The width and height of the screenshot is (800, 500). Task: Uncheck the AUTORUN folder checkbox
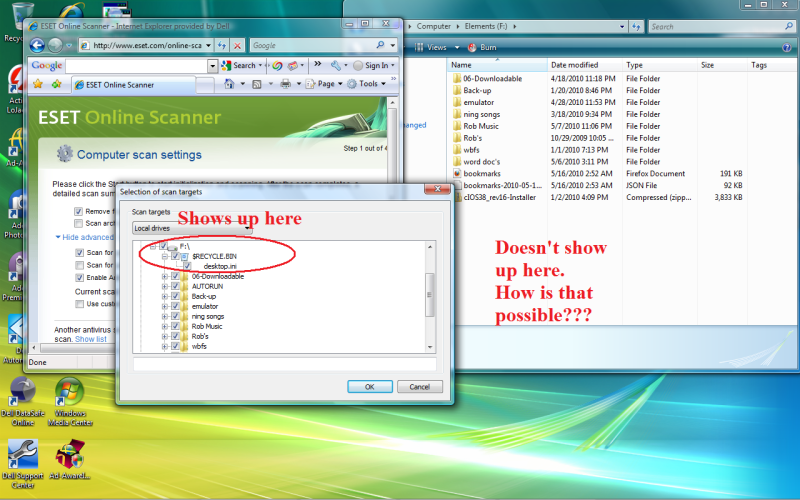tap(175, 286)
